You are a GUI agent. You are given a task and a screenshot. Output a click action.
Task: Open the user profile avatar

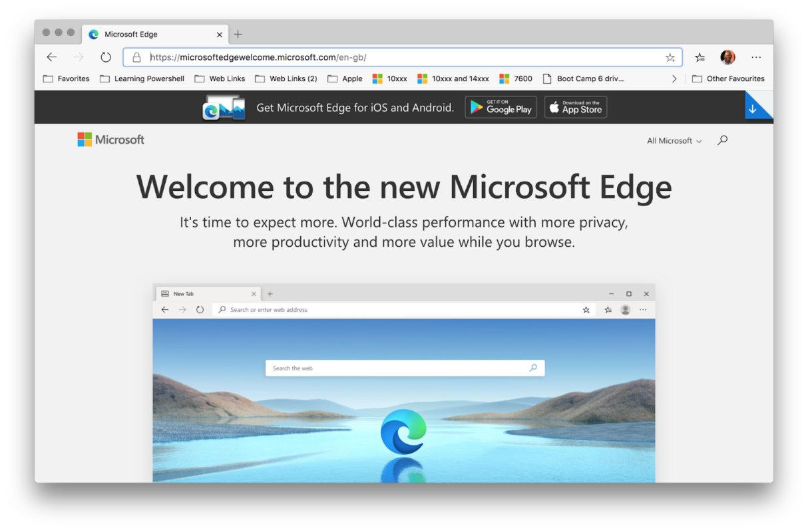coord(727,57)
